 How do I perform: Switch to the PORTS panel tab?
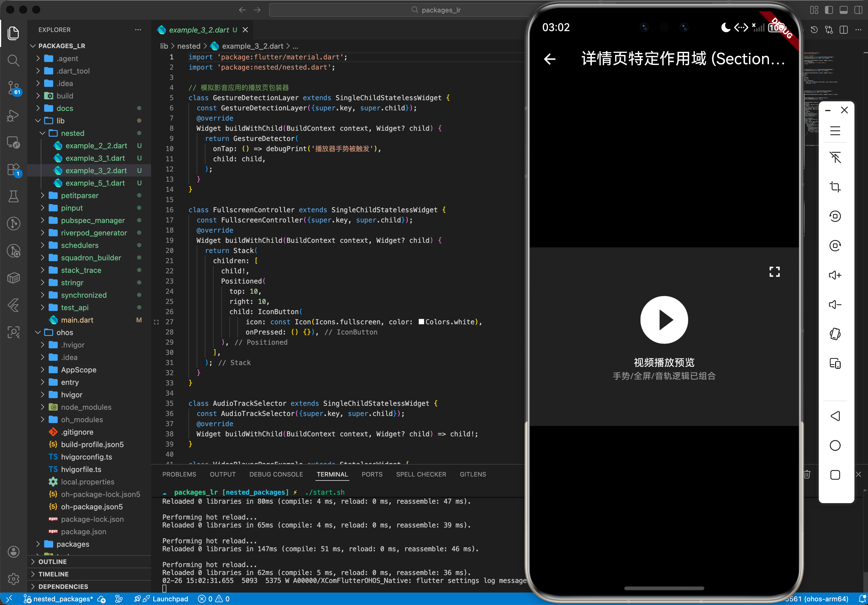click(372, 474)
